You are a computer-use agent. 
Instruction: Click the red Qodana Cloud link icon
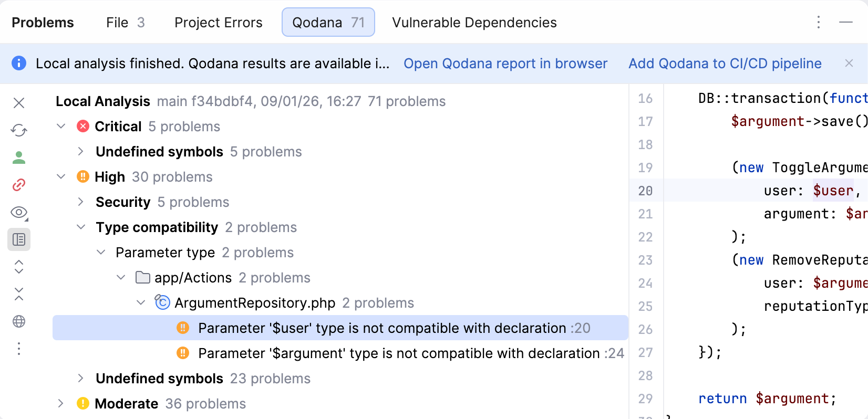tap(19, 185)
